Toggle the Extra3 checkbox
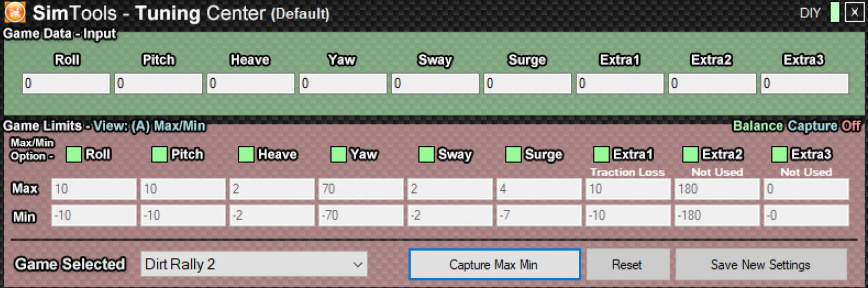 (x=779, y=154)
